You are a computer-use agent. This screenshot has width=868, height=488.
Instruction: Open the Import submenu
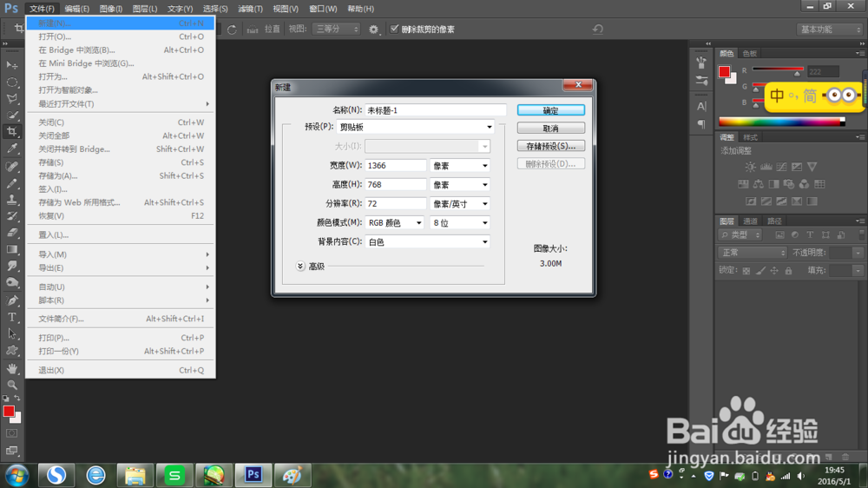pos(121,254)
